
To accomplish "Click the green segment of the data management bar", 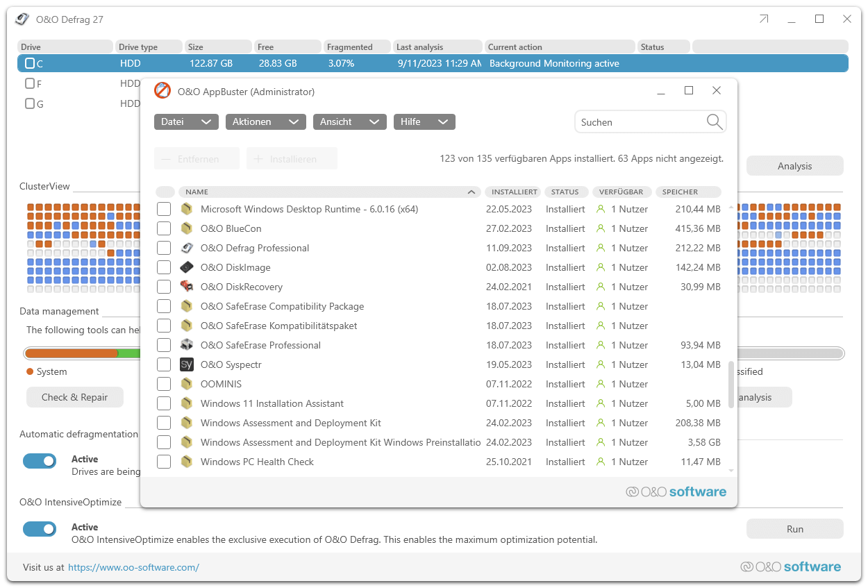I will [x=129, y=353].
